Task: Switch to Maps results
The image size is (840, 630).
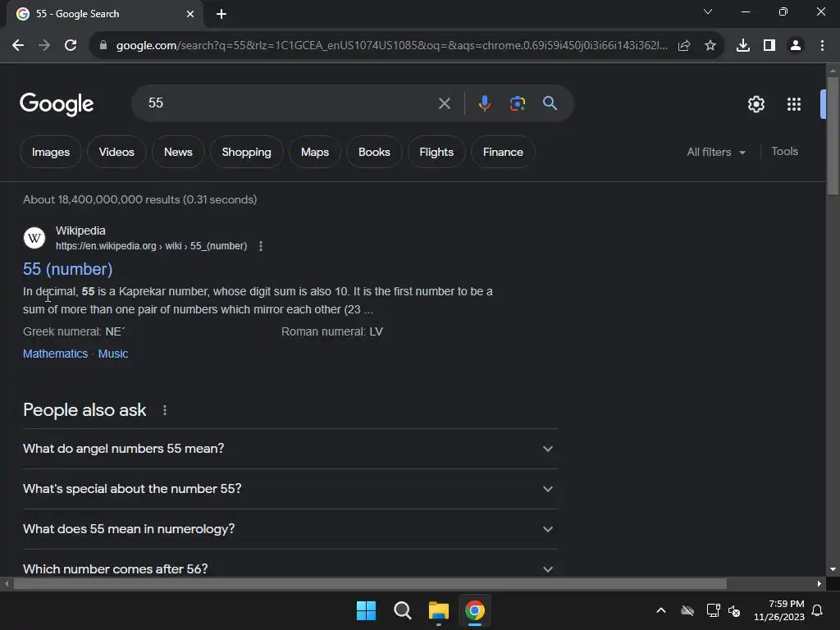Action: click(315, 152)
